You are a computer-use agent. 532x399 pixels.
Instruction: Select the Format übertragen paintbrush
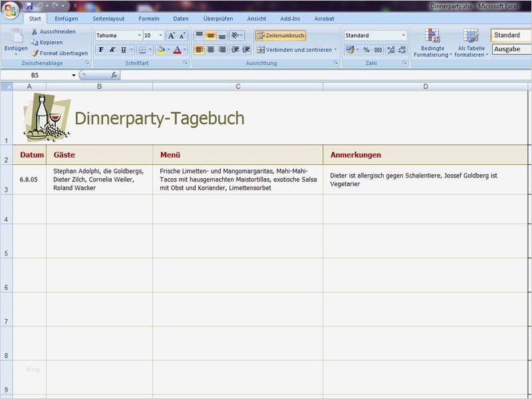pos(35,53)
